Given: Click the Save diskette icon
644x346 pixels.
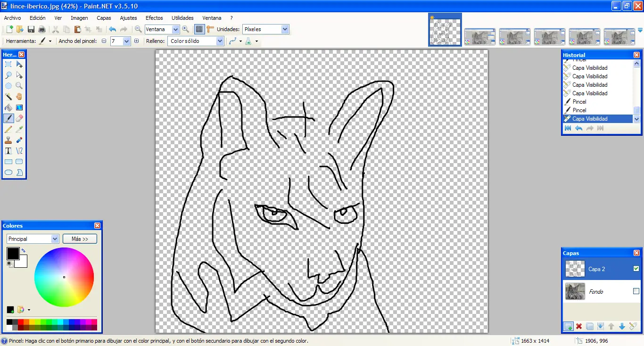Looking at the screenshot, I should [x=31, y=29].
